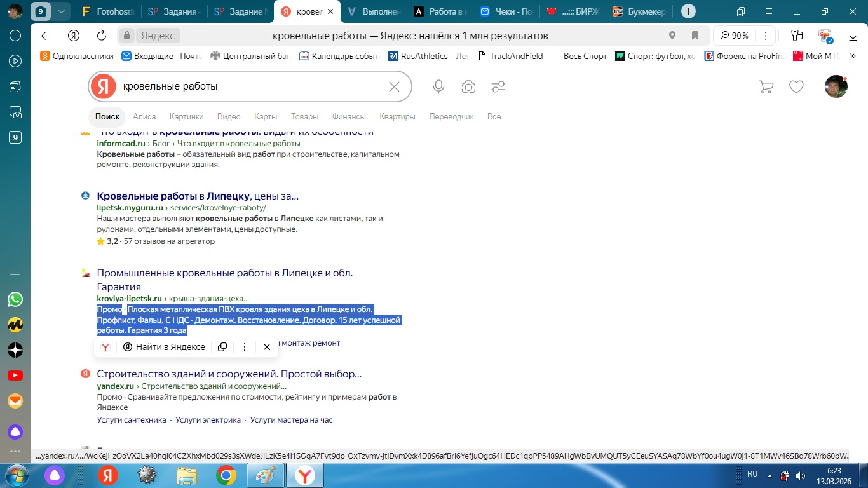Screen dimensions: 868x488
Task: Open the Одноклассники bookmark
Action: [x=77, y=56]
